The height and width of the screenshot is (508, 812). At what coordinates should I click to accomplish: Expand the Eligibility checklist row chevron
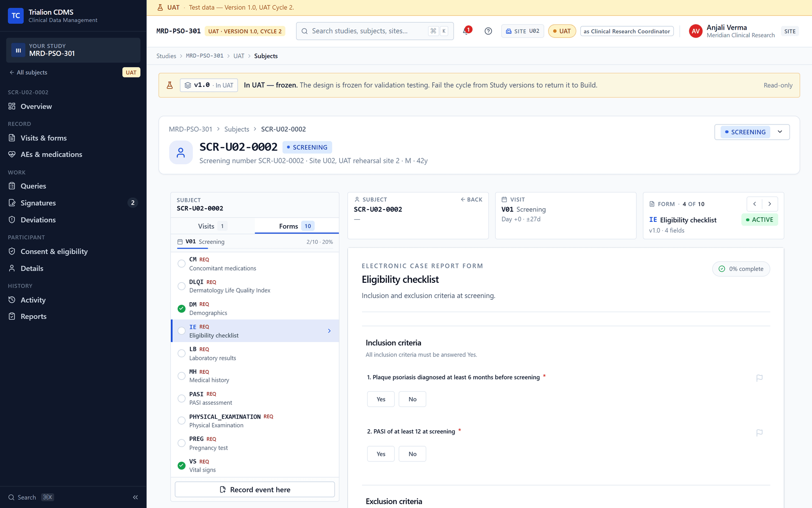pyautogui.click(x=329, y=331)
